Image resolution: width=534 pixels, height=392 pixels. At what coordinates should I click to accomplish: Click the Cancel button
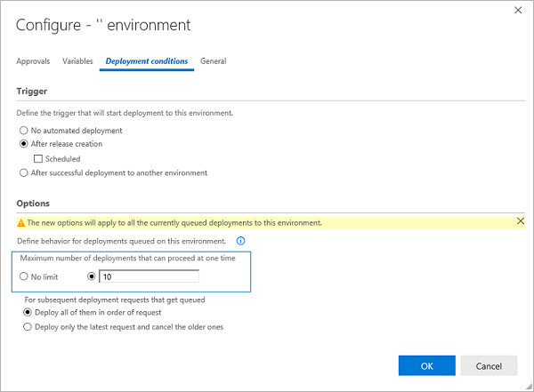click(x=489, y=366)
